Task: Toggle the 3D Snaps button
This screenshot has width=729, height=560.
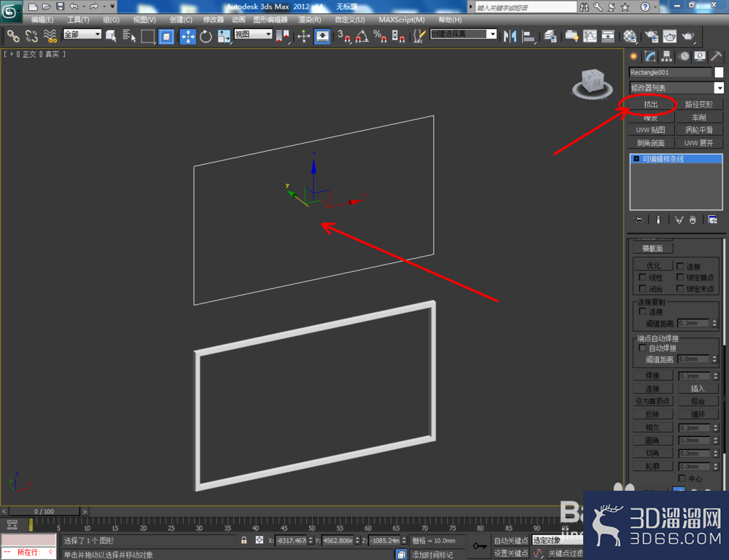Action: (x=344, y=36)
